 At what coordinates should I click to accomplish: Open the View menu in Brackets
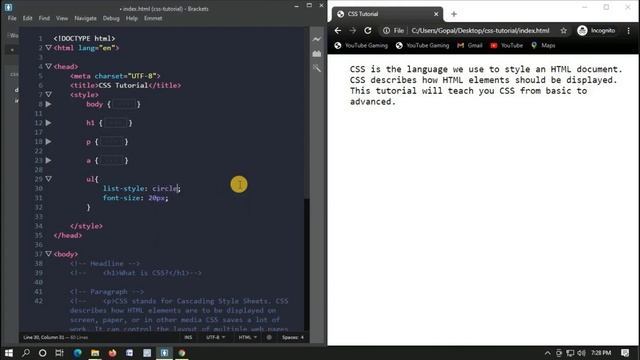(x=62, y=18)
